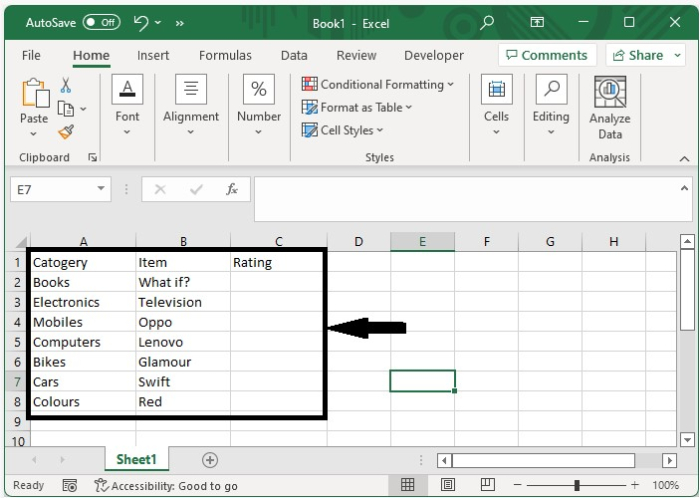Click the vertical scroll down arrow
This screenshot has width=700, height=498.
coord(687,439)
